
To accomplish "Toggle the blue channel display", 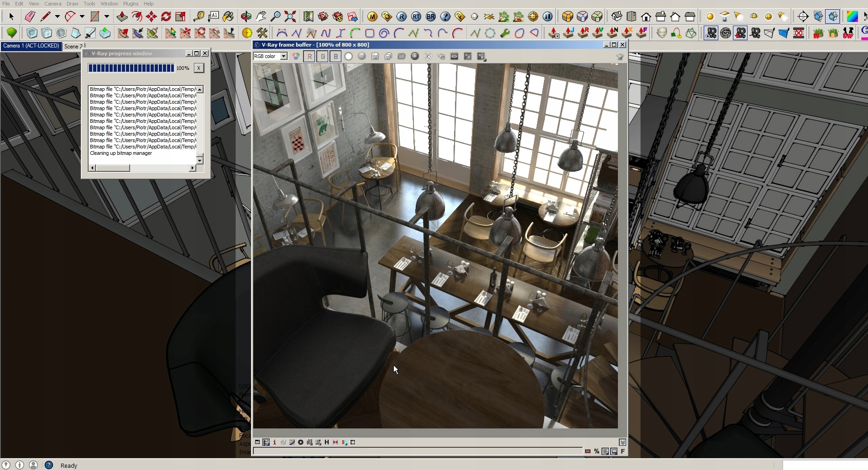I will click(336, 56).
